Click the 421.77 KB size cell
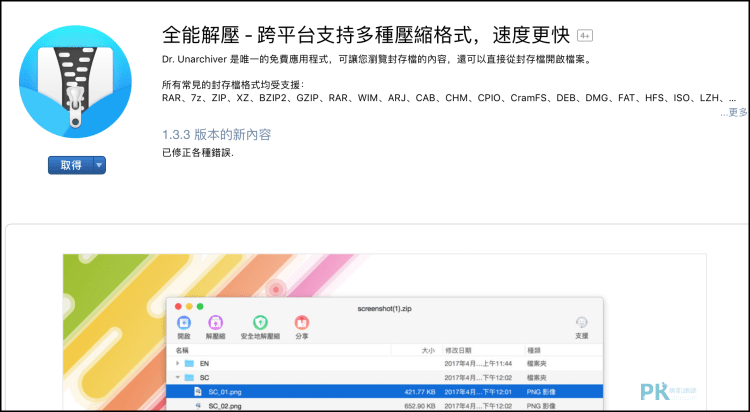Viewport: 750px width, 412px height. point(420,392)
